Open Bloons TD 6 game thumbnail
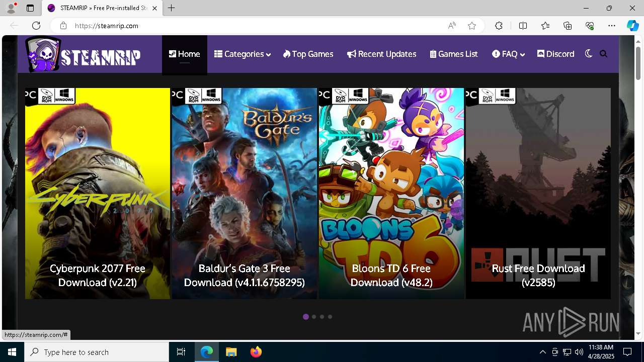This screenshot has height=362, width=644. (x=391, y=194)
